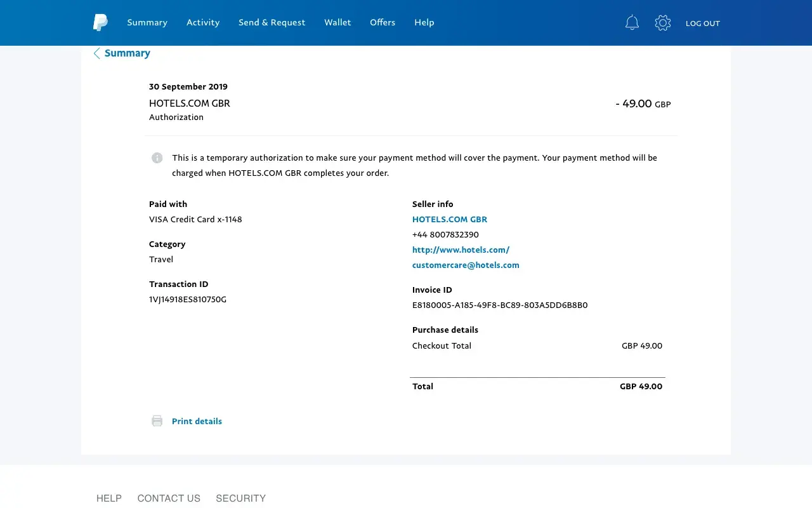Click the back chevron beside Summary
Screen dimensions: 812x508
click(96, 53)
